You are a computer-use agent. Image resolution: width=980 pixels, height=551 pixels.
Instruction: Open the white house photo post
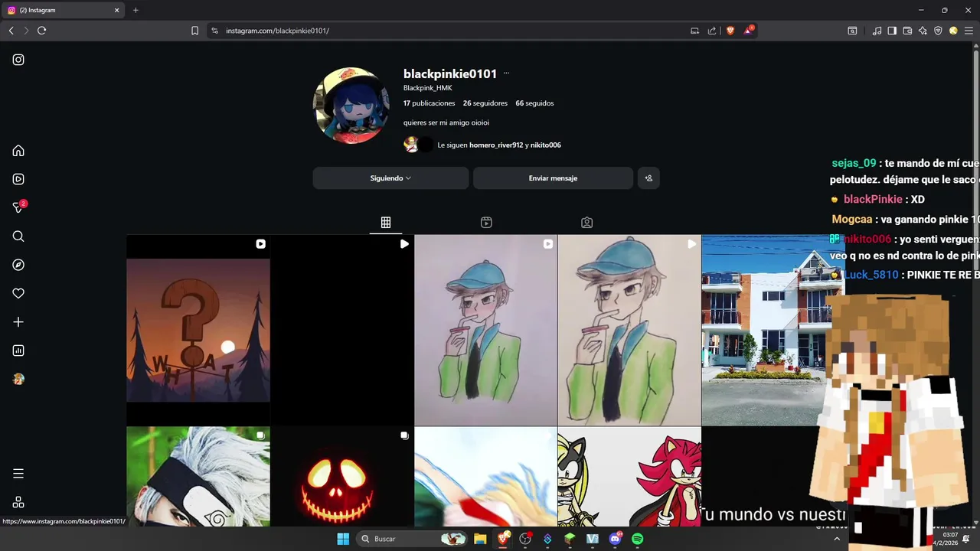click(766, 330)
